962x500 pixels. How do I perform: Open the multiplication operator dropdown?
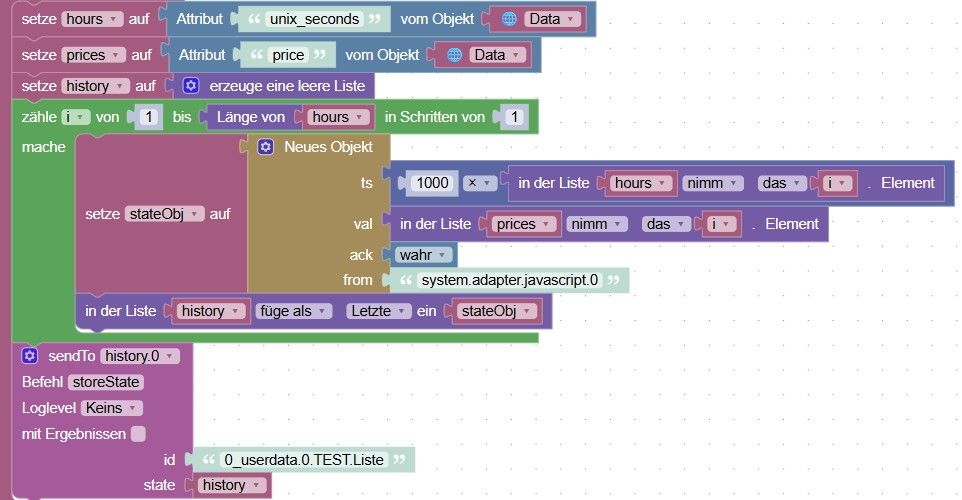click(x=479, y=183)
